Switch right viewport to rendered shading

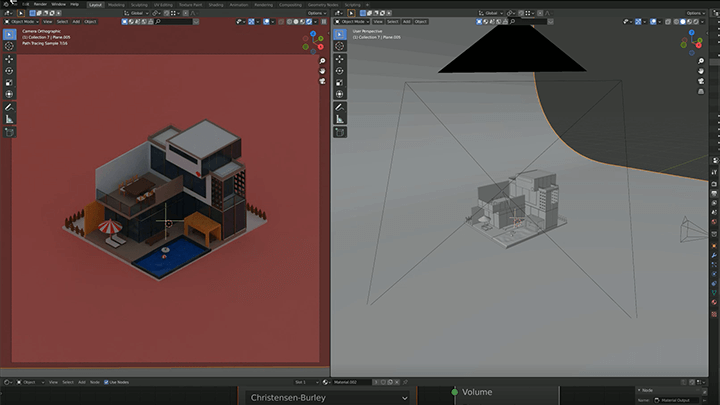696,22
